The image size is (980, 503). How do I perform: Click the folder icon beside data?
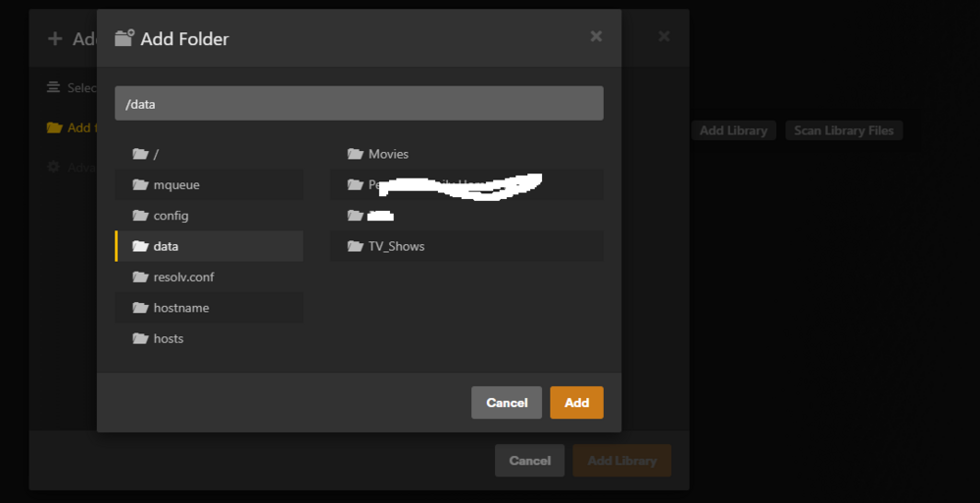[140, 246]
